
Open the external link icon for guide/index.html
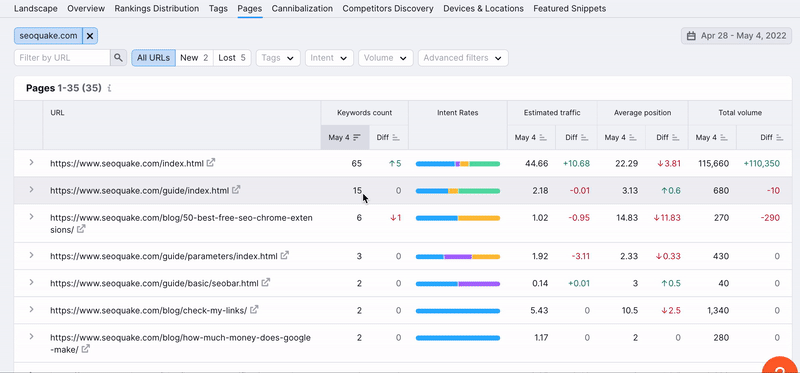coord(236,190)
